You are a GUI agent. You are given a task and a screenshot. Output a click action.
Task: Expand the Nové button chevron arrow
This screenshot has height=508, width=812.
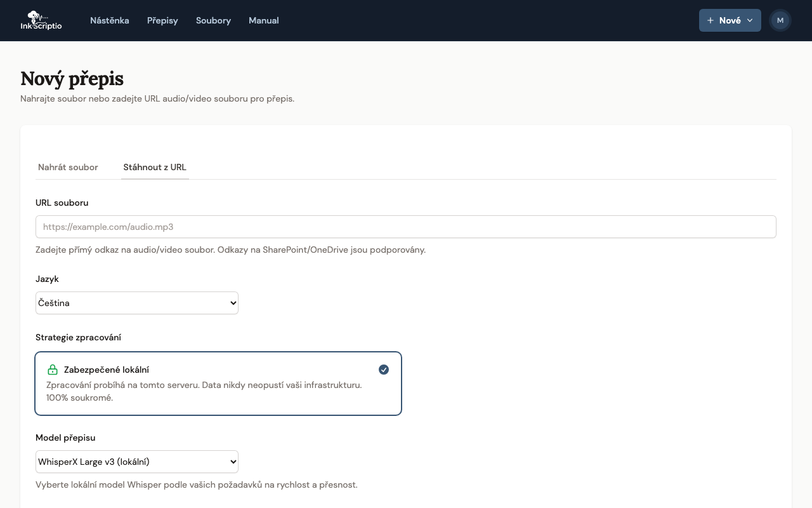750,20
